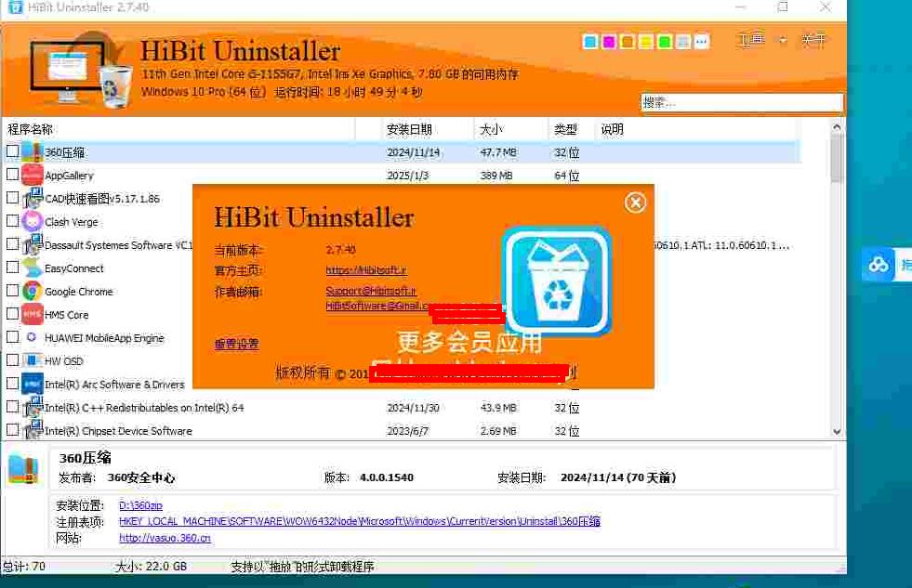Click the Clash Verge cat icon
This screenshot has width=912, height=588.
tap(32, 221)
